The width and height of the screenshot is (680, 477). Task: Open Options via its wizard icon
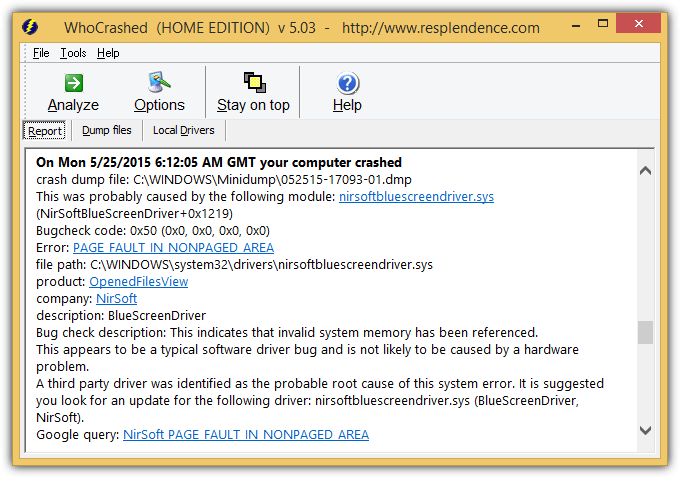click(159, 82)
